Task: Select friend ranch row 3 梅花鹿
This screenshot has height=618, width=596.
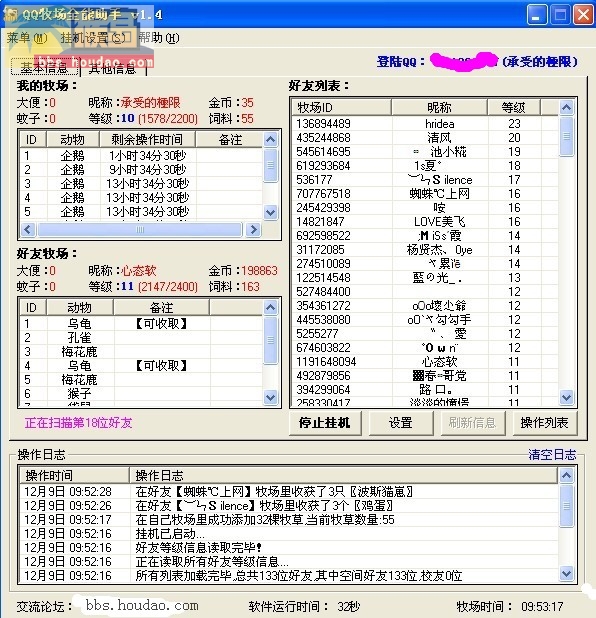Action: pyautogui.click(x=141, y=352)
